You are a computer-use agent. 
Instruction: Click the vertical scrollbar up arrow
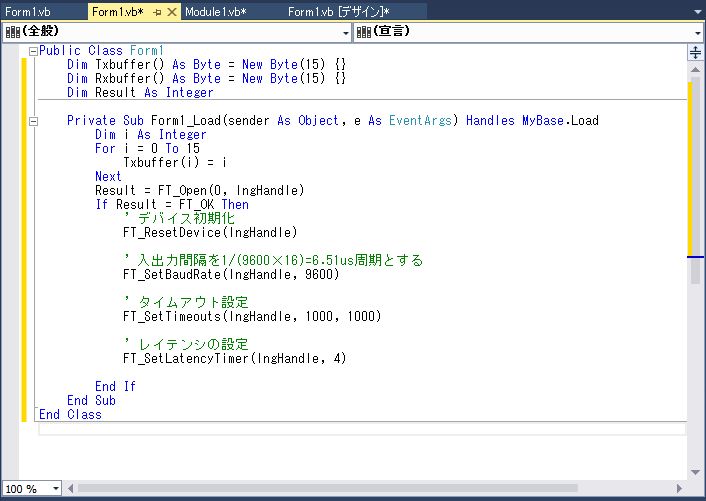(695, 69)
